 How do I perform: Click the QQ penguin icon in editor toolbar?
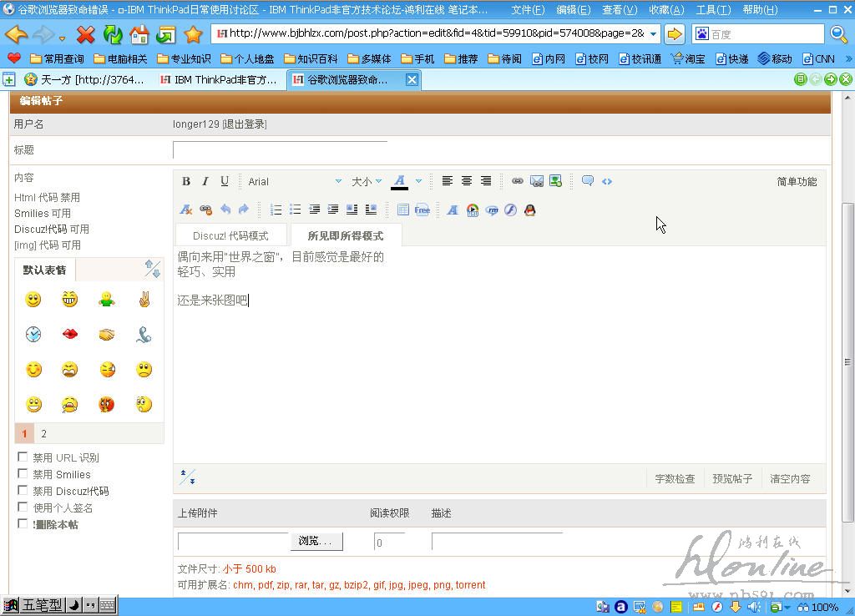[x=529, y=210]
